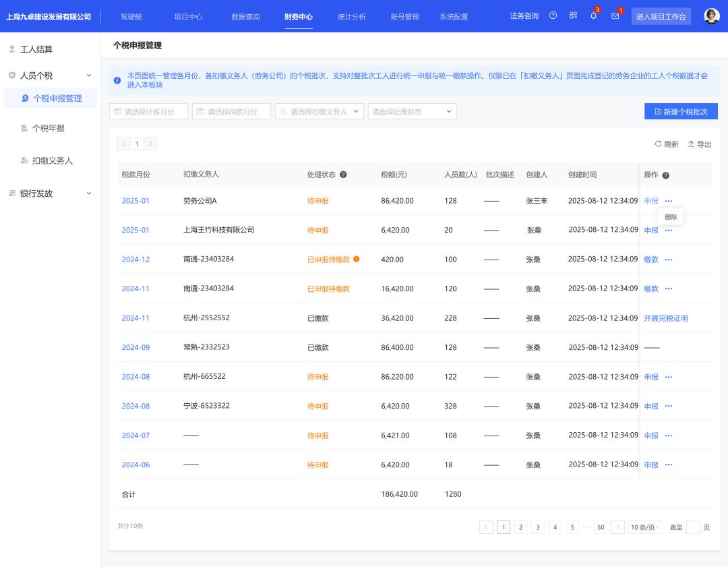Open 个税年报 in the sidebar
Screen dimensions: 728x567
click(49, 128)
